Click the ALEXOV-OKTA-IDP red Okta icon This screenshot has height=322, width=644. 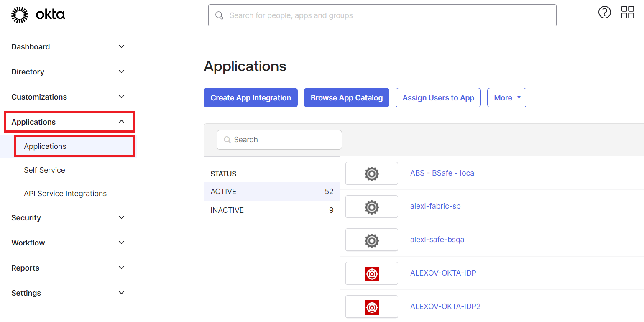pyautogui.click(x=371, y=273)
